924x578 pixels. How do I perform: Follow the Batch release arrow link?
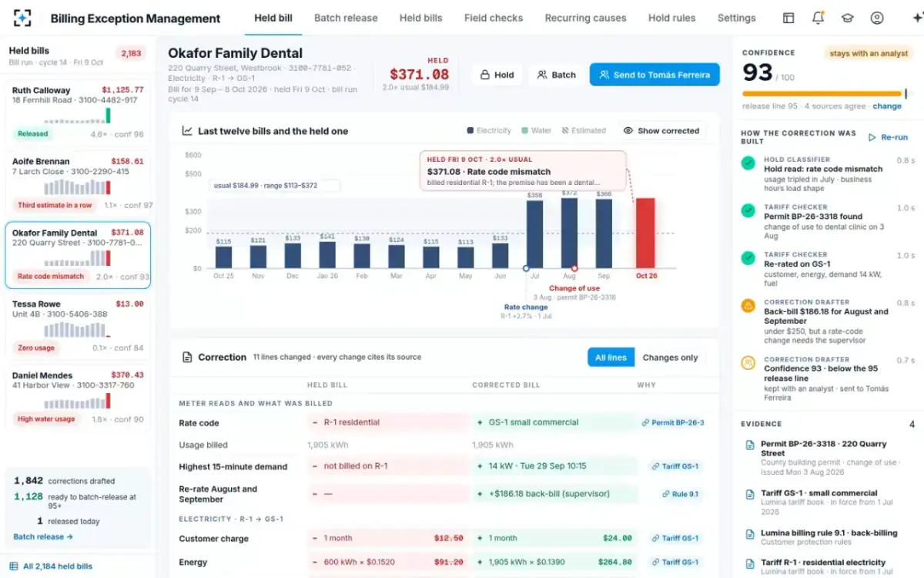point(43,537)
